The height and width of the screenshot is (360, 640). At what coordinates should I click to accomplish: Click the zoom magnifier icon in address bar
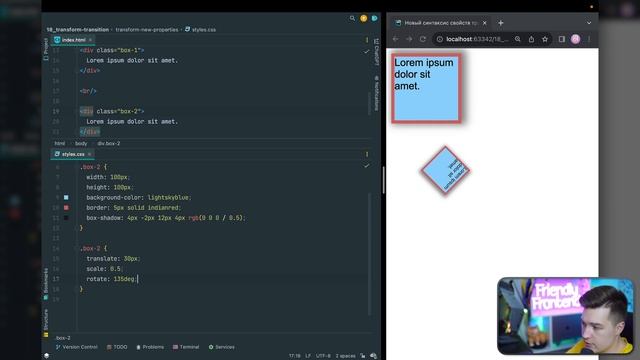(x=518, y=39)
